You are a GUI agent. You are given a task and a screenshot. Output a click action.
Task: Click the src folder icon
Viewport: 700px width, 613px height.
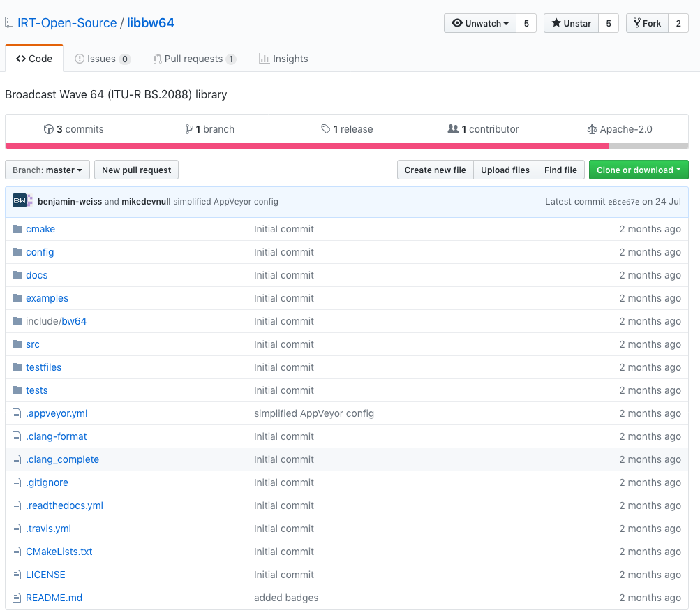coord(17,344)
